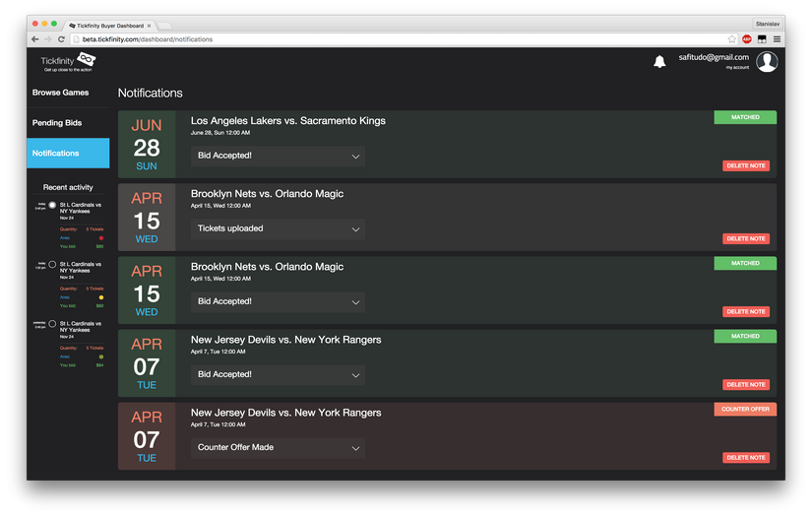Select the Notifications sidebar item
Viewport: 812px width, 517px height.
coord(68,153)
